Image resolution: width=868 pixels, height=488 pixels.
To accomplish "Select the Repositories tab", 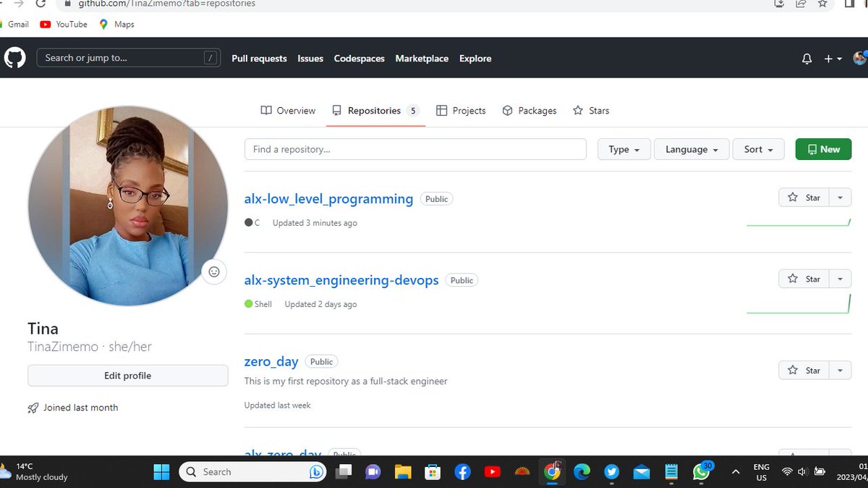I will coord(375,111).
